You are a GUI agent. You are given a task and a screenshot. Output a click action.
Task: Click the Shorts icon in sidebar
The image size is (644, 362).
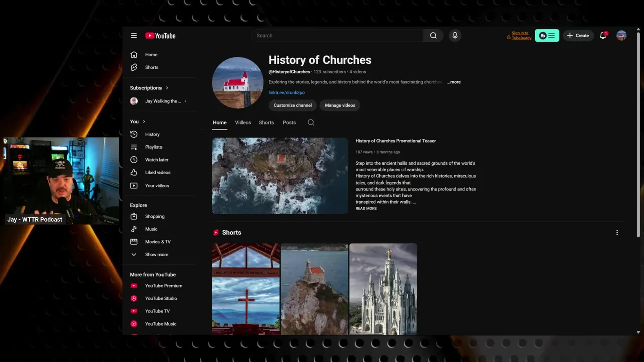134,67
